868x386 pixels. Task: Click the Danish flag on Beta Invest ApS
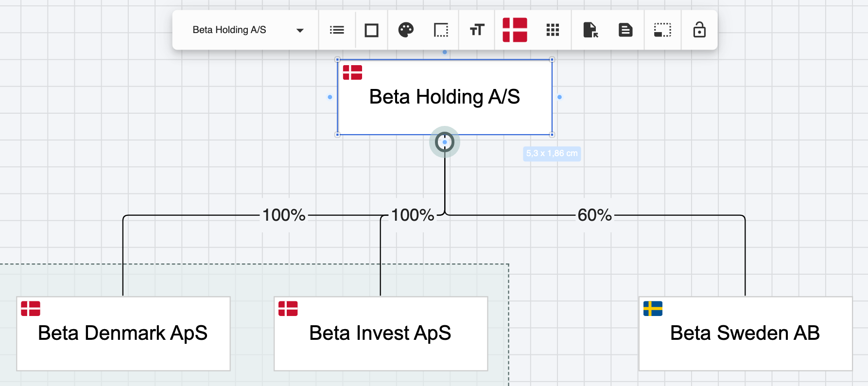[x=288, y=309]
